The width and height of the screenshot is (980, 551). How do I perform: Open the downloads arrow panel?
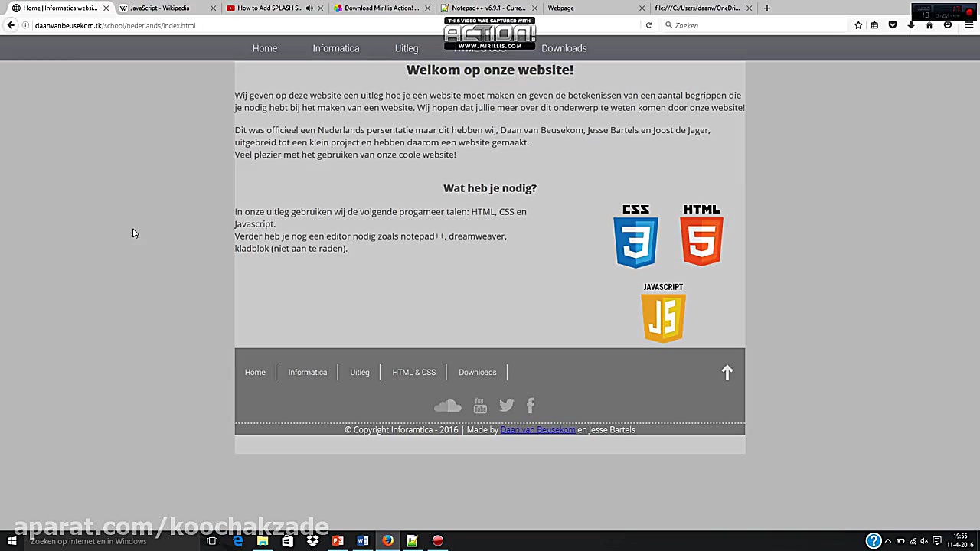(910, 25)
